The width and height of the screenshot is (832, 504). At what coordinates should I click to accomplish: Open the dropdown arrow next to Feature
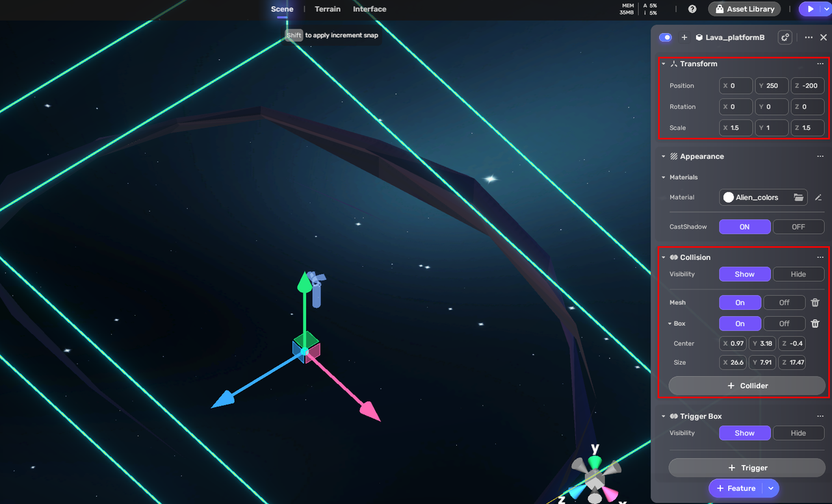pyautogui.click(x=771, y=488)
